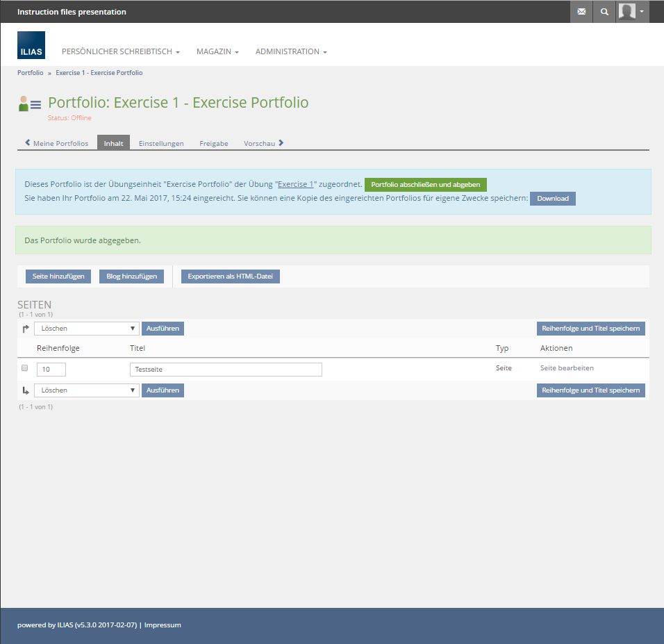The height and width of the screenshot is (644, 664).
Task: Click Portfolio abschließen und abgeben button
Action: coord(426,185)
